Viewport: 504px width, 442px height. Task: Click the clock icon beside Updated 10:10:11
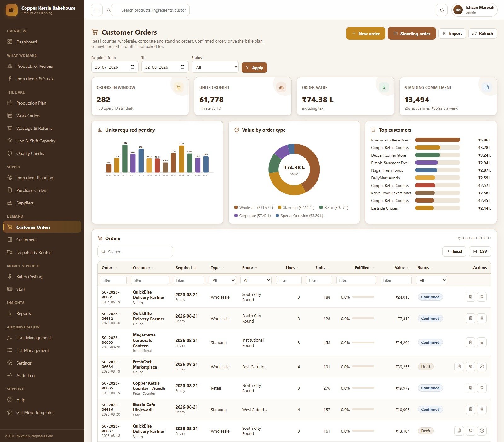click(460, 238)
